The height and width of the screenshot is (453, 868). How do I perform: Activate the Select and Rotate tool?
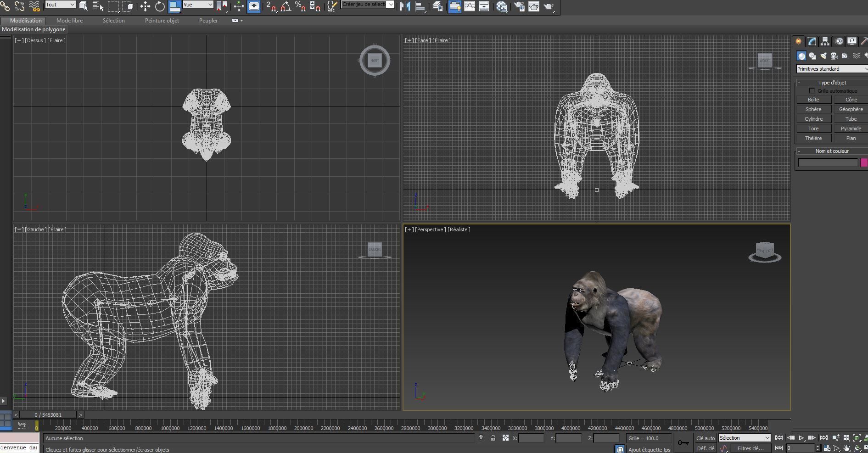160,6
